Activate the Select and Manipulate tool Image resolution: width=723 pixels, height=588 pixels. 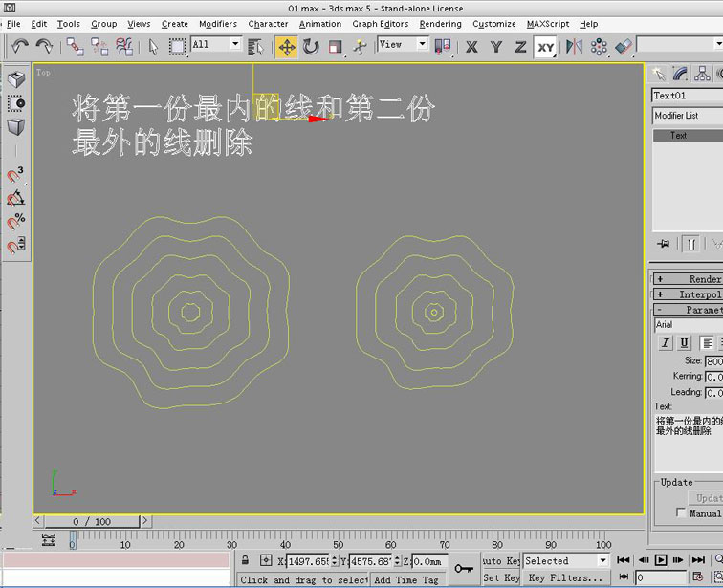[361, 47]
